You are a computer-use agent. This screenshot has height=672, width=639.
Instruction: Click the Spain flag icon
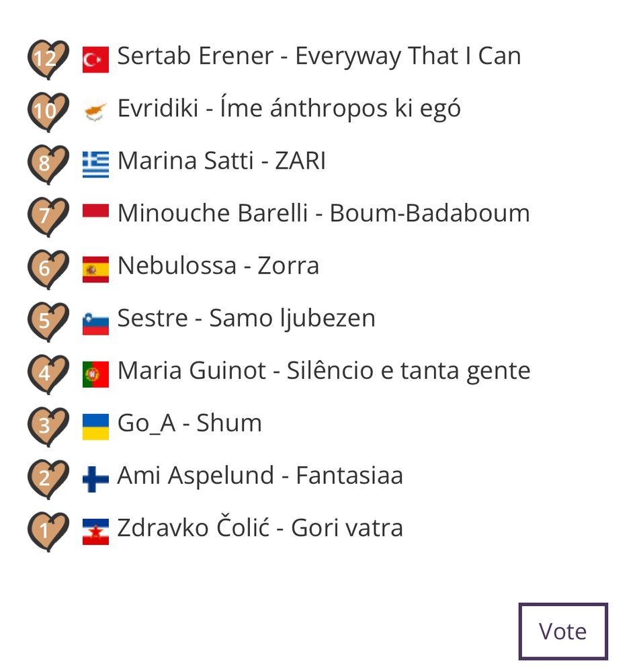pyautogui.click(x=95, y=269)
